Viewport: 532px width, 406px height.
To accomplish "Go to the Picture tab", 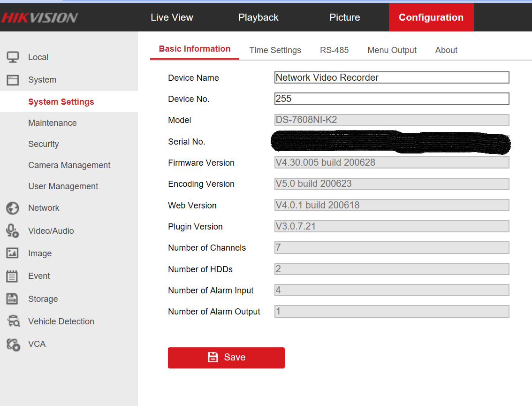I will [344, 17].
